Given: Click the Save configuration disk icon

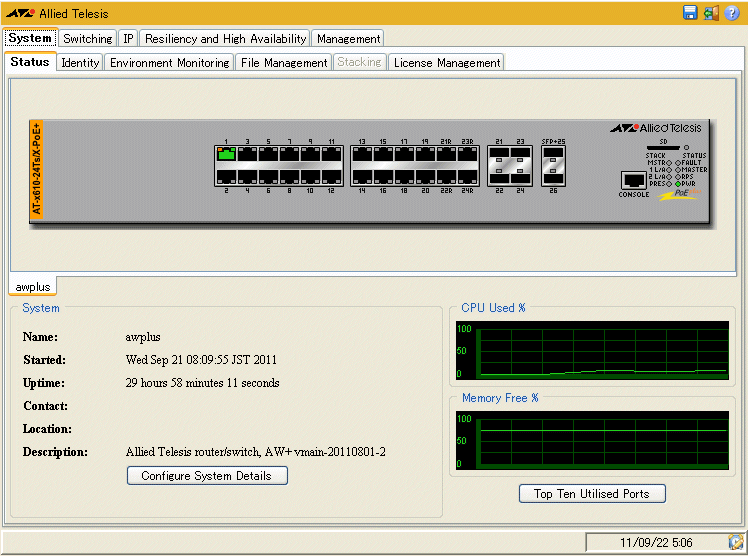Looking at the screenshot, I should click(689, 13).
